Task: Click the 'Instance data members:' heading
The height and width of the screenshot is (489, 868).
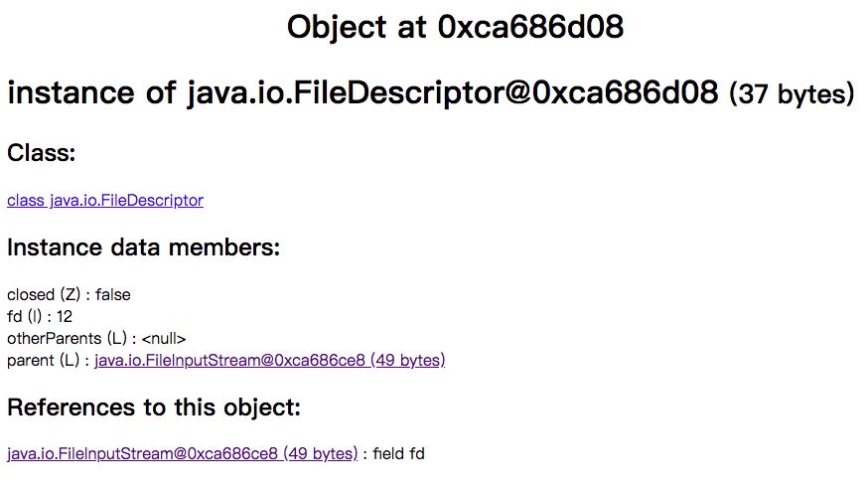Action: [143, 247]
